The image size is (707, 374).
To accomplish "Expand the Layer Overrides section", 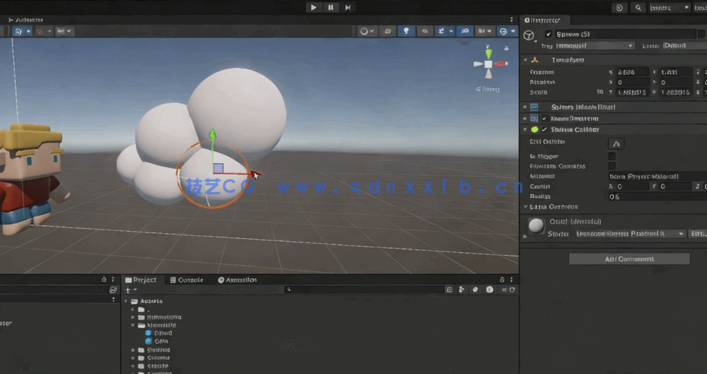I will coord(526,207).
